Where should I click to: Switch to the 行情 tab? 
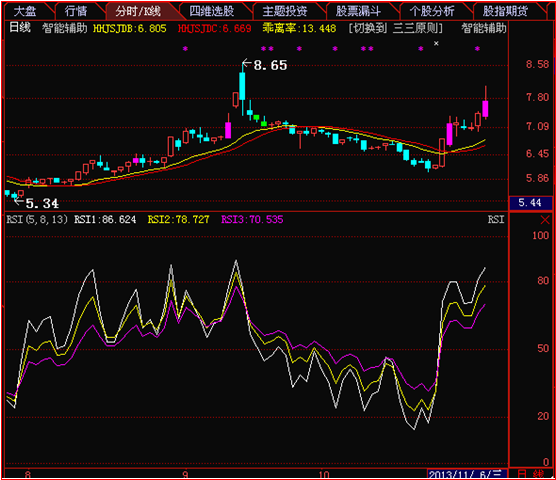point(76,11)
